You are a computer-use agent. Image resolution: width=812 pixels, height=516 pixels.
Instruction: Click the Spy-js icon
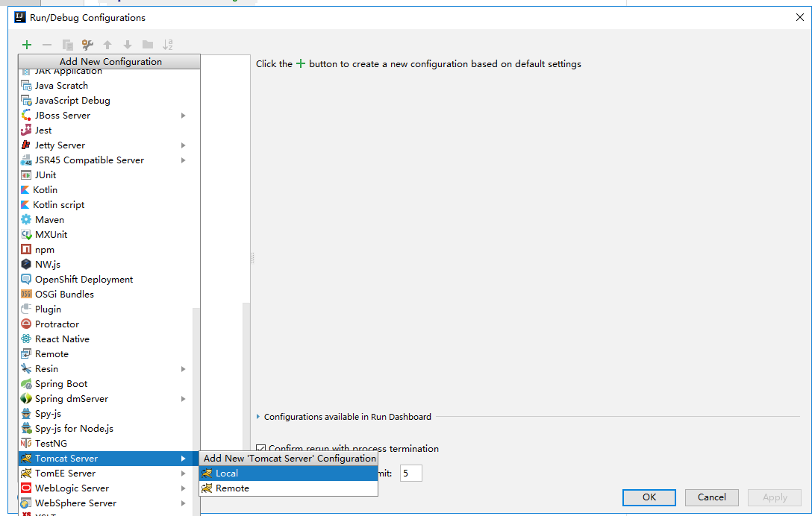point(26,414)
